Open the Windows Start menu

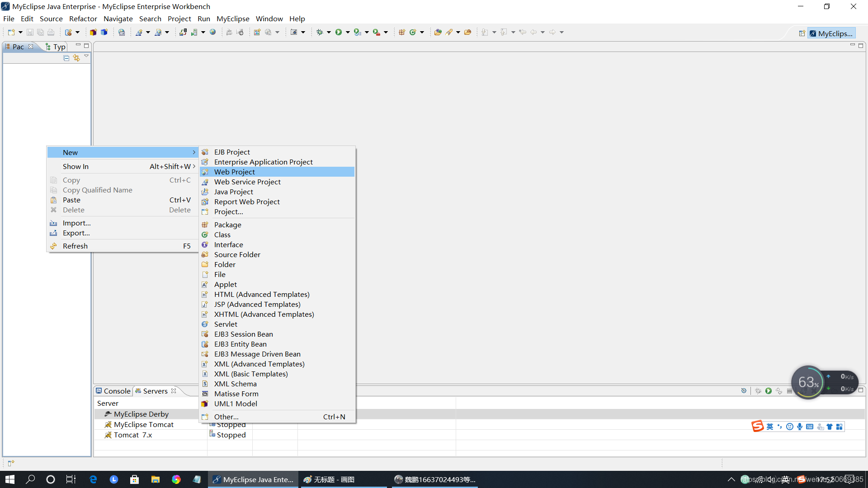pos(10,479)
